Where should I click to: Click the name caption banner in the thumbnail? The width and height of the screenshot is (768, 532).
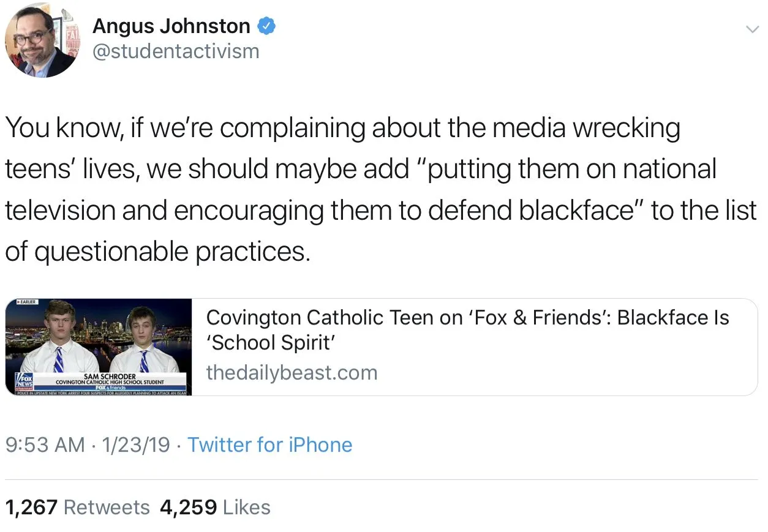(x=110, y=381)
